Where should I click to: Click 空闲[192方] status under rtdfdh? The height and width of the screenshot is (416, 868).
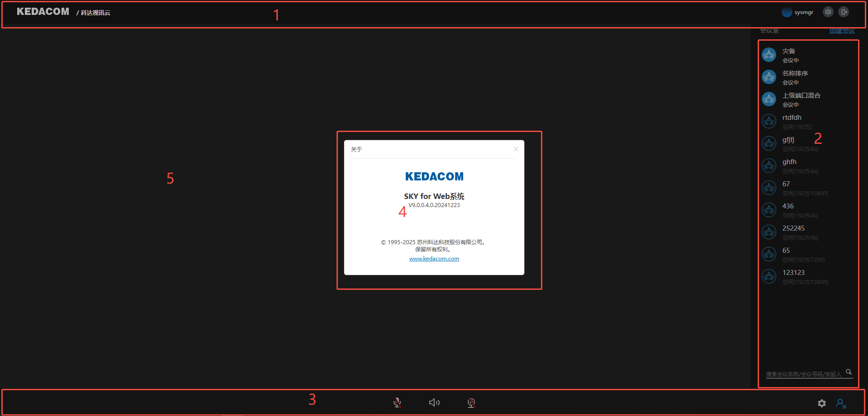coord(797,127)
